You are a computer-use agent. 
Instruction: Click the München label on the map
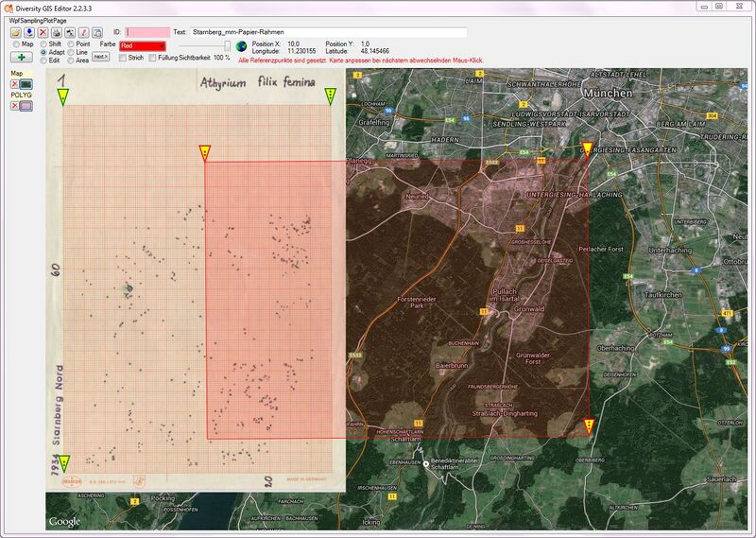click(x=608, y=93)
